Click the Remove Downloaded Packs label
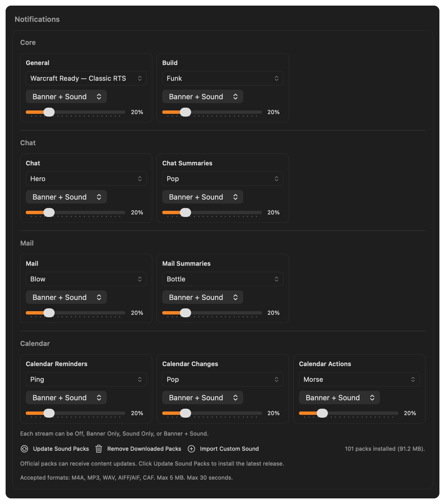This screenshot has width=445, height=504. click(x=144, y=449)
